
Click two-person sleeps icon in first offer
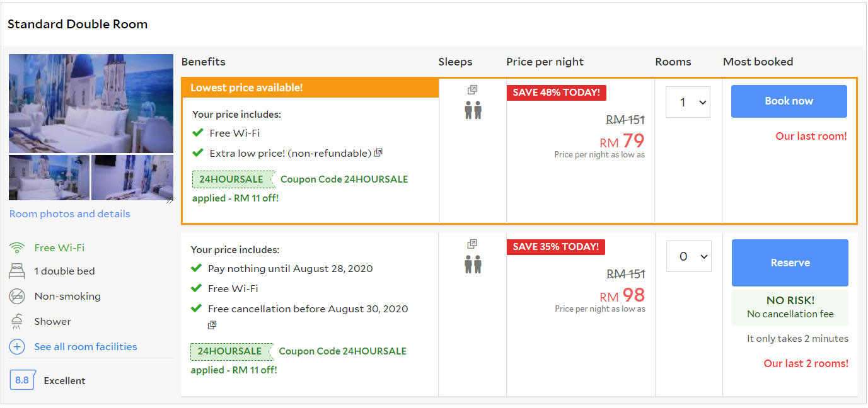click(473, 110)
